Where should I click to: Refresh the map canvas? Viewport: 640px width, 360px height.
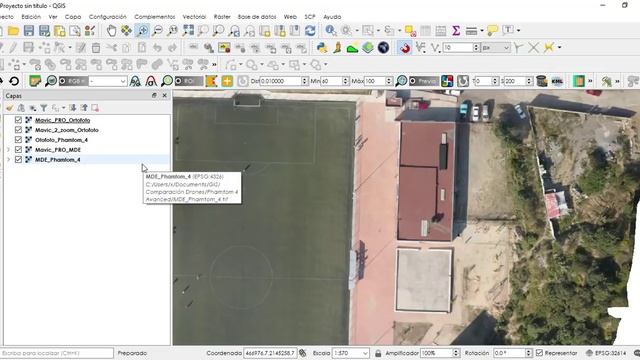(x=310, y=31)
